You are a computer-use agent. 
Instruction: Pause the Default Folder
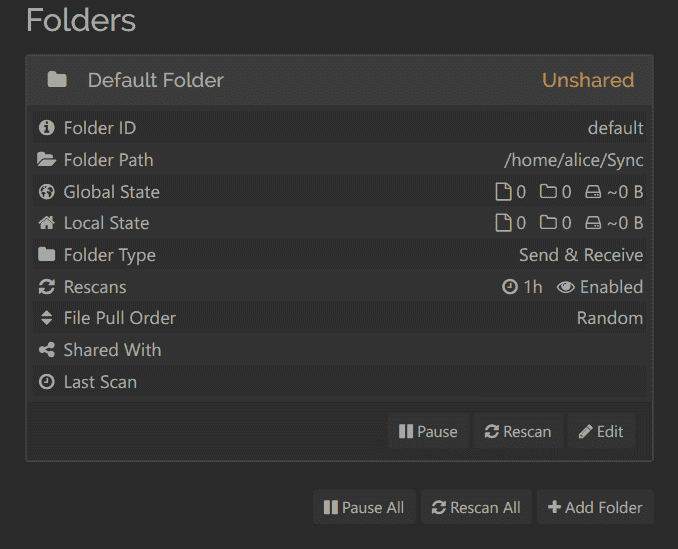(428, 432)
